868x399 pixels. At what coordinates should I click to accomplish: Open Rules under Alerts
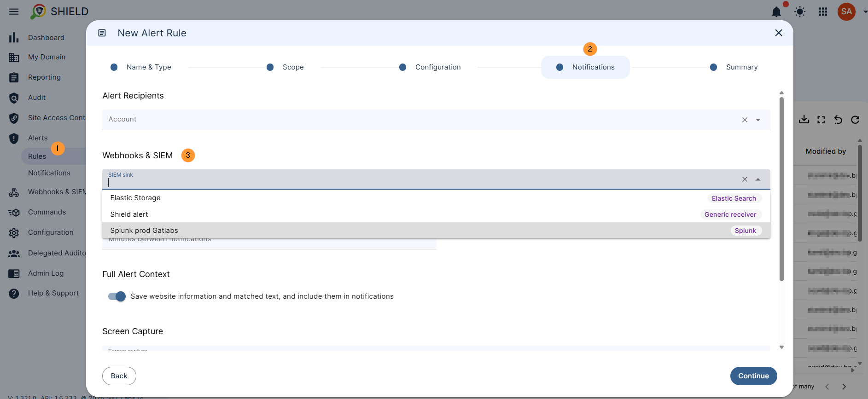[x=37, y=156]
